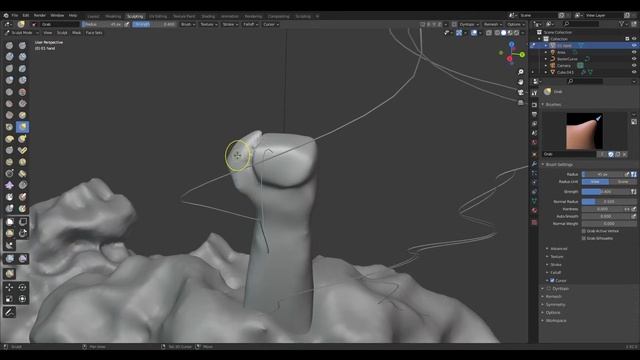Viewport: 640px width, 360px height.
Task: Click the viewport zoom magnifier icon
Action: [520, 72]
